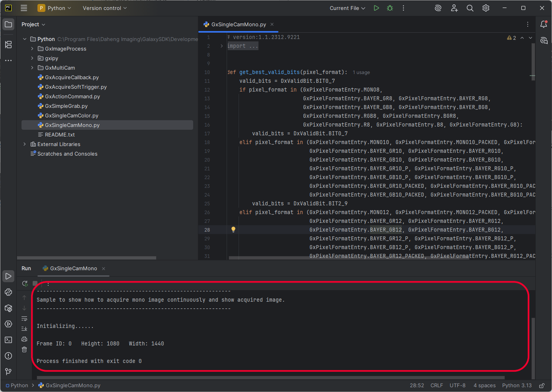Expand the folded import block
552x392 pixels.
pyautogui.click(x=222, y=46)
